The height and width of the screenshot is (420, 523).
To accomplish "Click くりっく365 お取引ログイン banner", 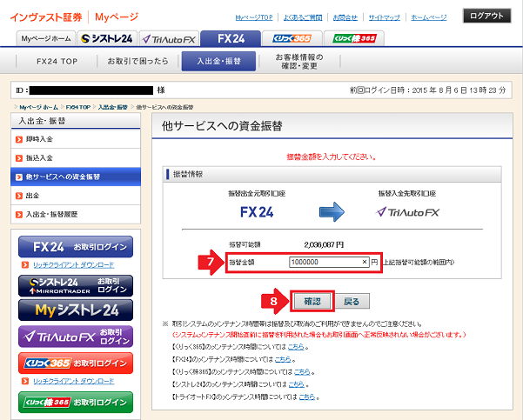I will (x=76, y=363).
